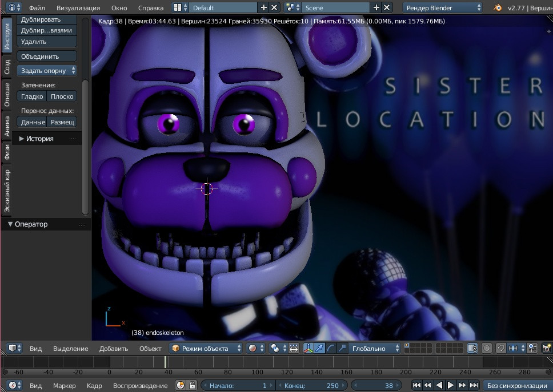Viewport: 553px width, 392px height.
Task: Switch to the Созд tool shelf tab
Action: pyautogui.click(x=7, y=67)
